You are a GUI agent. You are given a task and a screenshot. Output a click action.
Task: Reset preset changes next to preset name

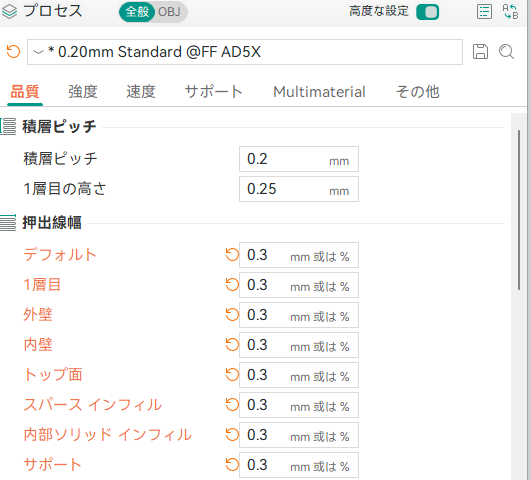pos(14,52)
